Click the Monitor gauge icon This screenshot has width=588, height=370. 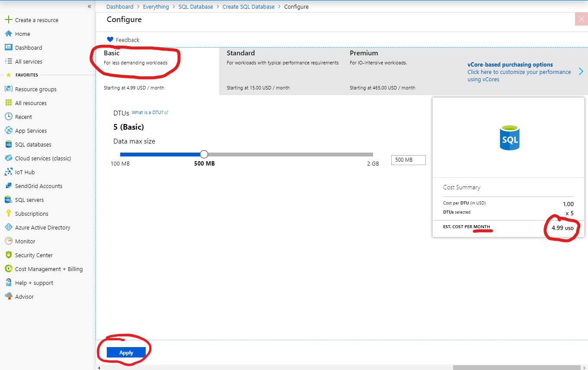coord(8,241)
